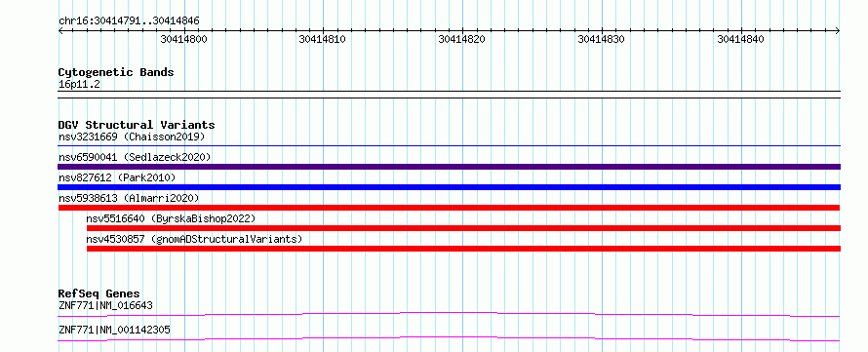This screenshot has height=352, width=868.
Task: Click the red nsv5938613 variant bar
Action: click(x=449, y=208)
